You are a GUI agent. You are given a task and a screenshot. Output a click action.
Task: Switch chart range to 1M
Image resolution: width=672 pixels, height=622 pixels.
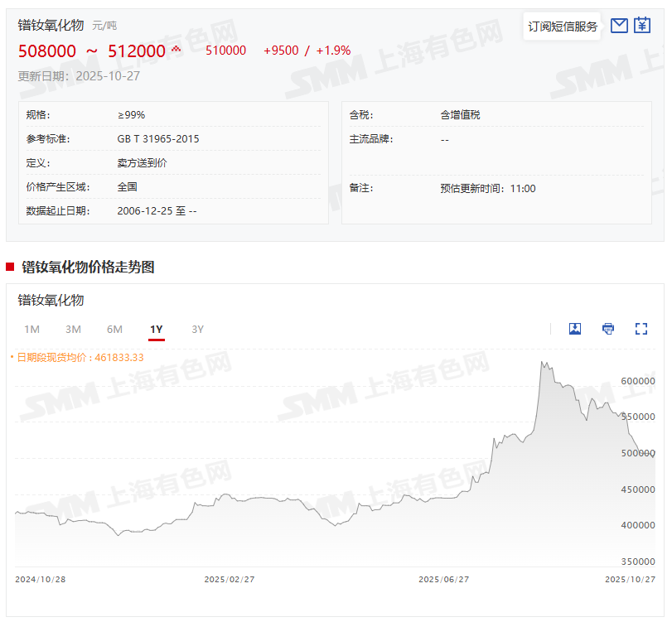32,330
